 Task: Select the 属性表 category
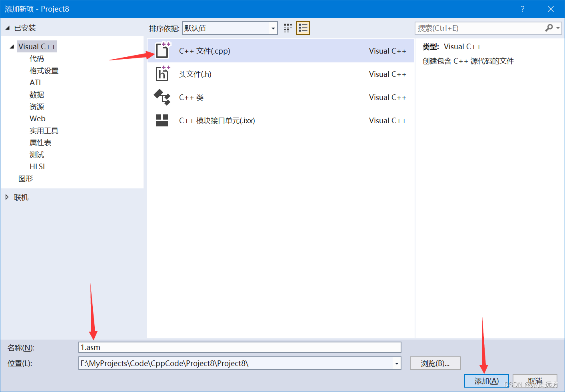[x=40, y=143]
